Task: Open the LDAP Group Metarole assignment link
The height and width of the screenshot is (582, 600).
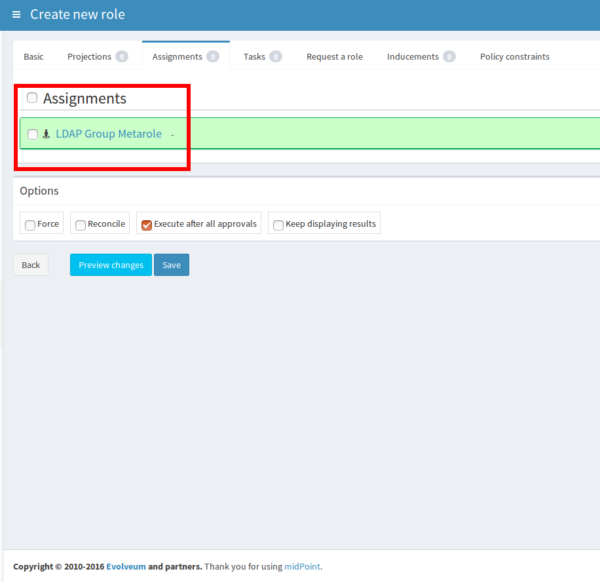Action: point(109,134)
